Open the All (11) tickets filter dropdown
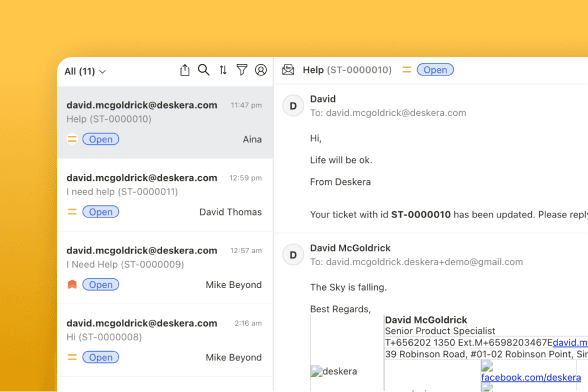Image resolution: width=588 pixels, height=392 pixels. (85, 71)
